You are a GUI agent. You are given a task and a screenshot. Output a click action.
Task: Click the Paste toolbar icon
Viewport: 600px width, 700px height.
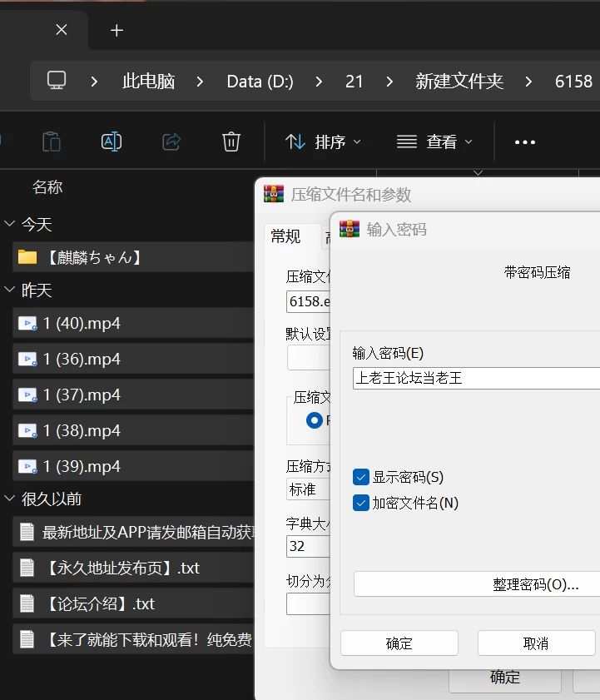pyautogui.click(x=52, y=142)
